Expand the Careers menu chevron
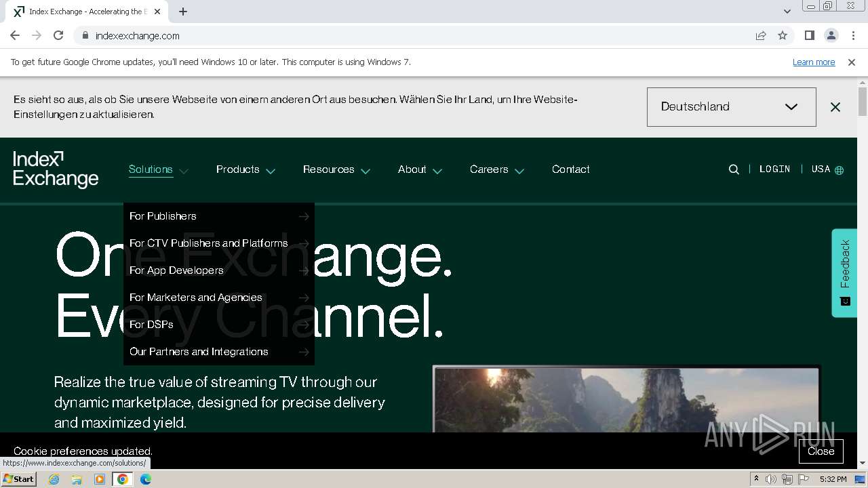This screenshot has width=868, height=488. [x=519, y=171]
